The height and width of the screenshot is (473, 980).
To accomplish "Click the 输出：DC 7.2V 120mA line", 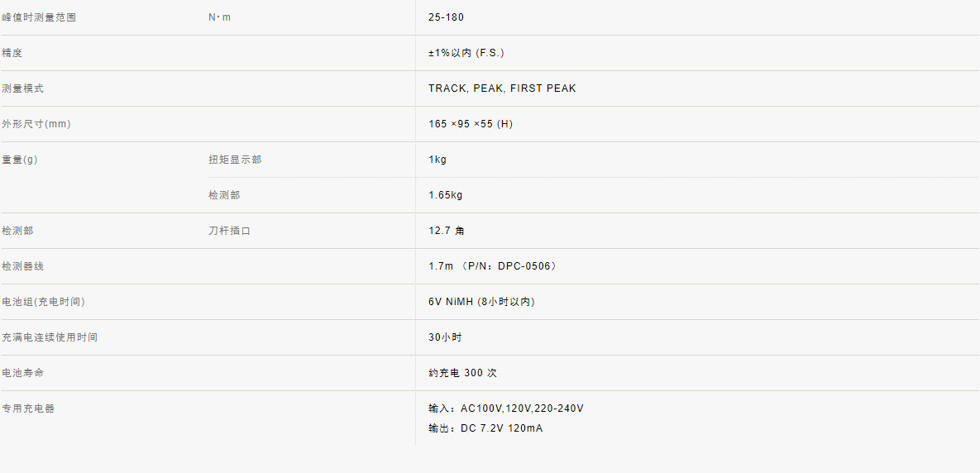I will [x=485, y=428].
